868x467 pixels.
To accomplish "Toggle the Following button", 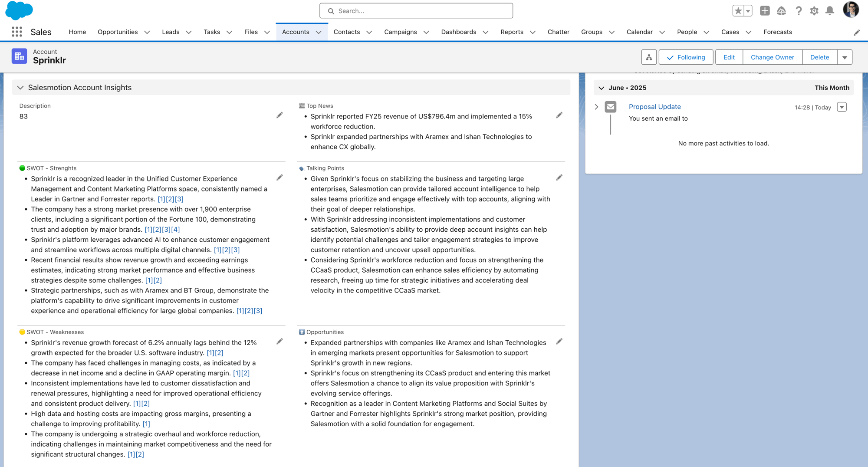I will coord(686,57).
